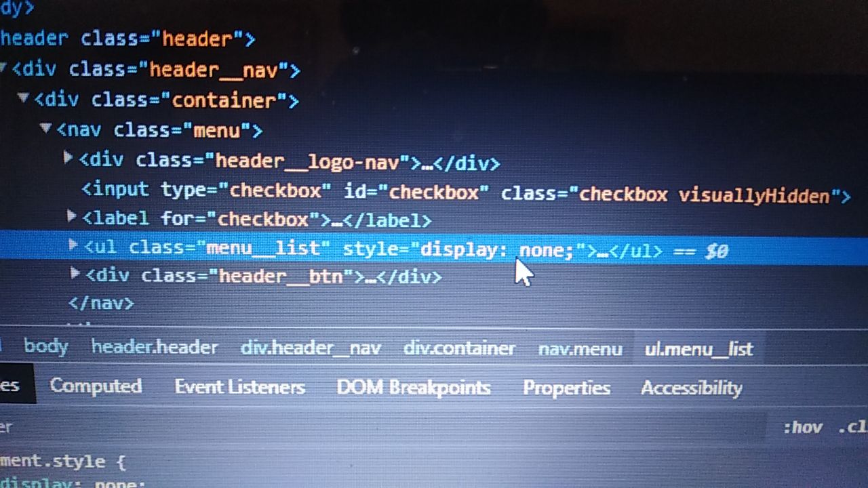Click the element.style rule selector
This screenshot has width=868, height=488.
click(x=53, y=462)
